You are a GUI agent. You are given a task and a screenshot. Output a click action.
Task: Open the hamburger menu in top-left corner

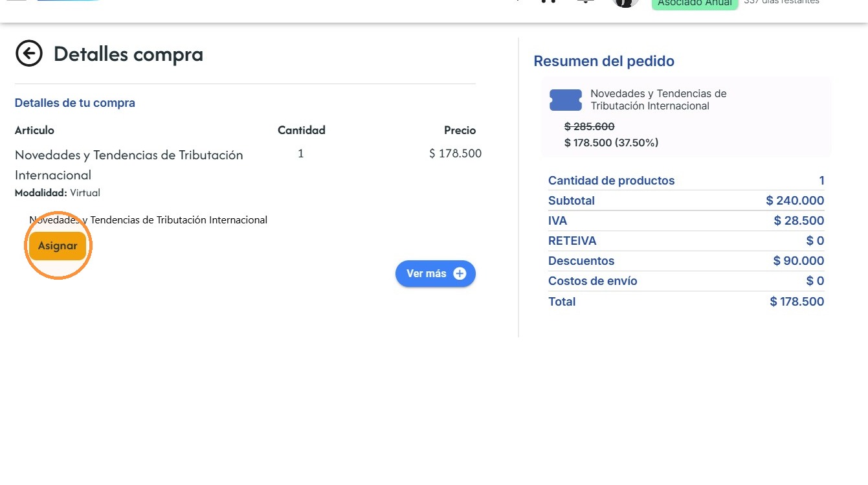click(16, 1)
